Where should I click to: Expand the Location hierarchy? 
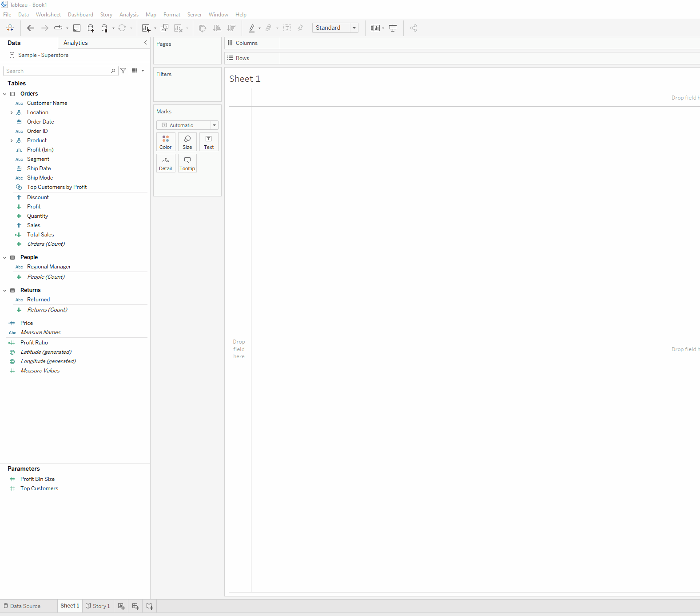pyautogui.click(x=12, y=113)
